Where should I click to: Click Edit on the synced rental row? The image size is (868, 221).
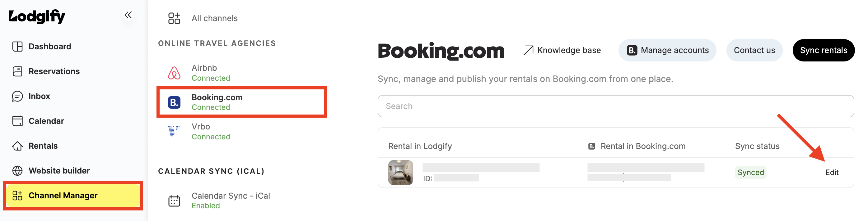coord(832,173)
